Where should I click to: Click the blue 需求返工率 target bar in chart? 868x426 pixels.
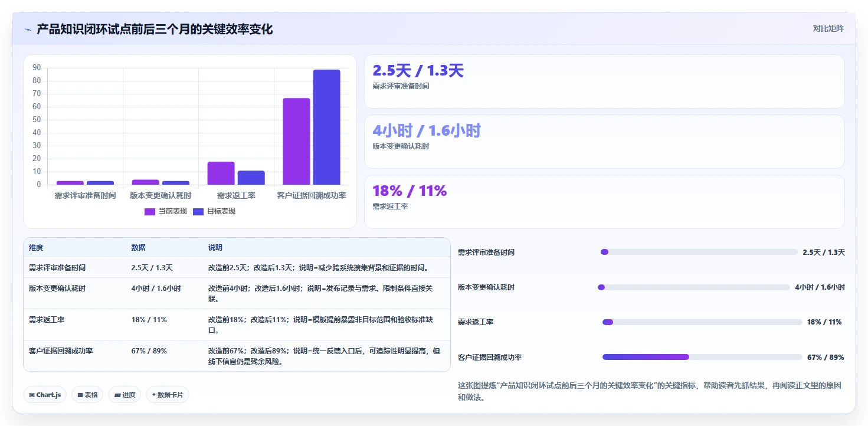251,178
